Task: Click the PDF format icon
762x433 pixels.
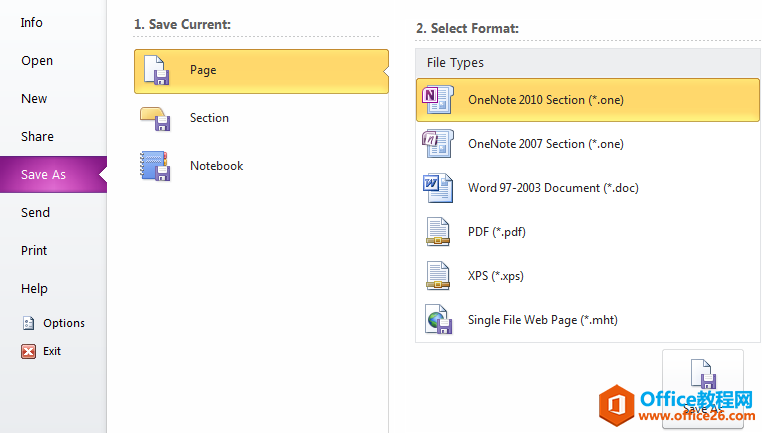Action: pyautogui.click(x=438, y=232)
